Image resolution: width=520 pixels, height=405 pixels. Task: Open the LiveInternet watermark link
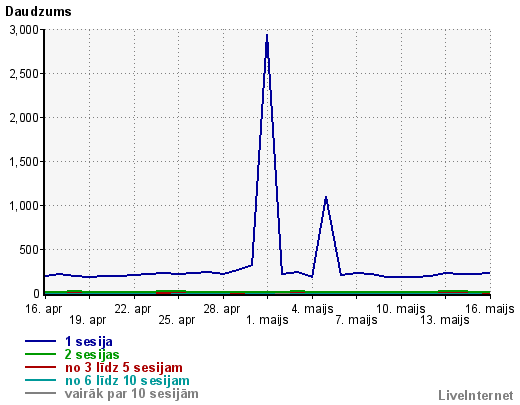[x=476, y=395]
